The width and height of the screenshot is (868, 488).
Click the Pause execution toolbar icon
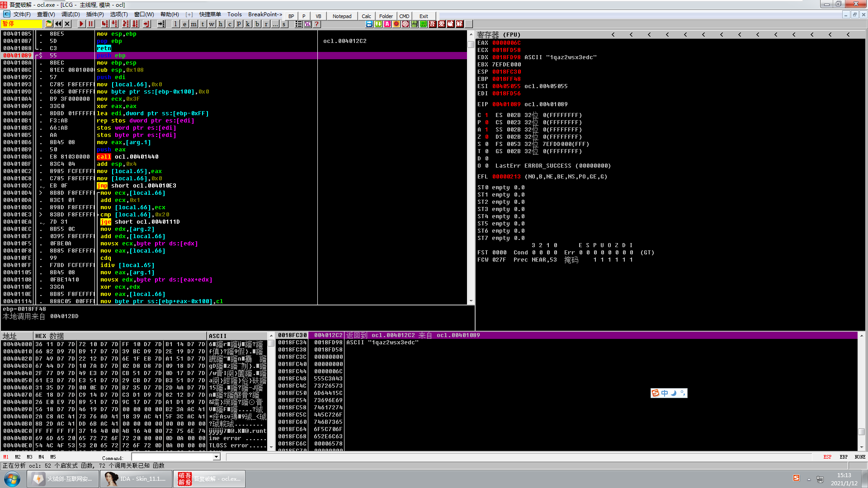point(91,24)
